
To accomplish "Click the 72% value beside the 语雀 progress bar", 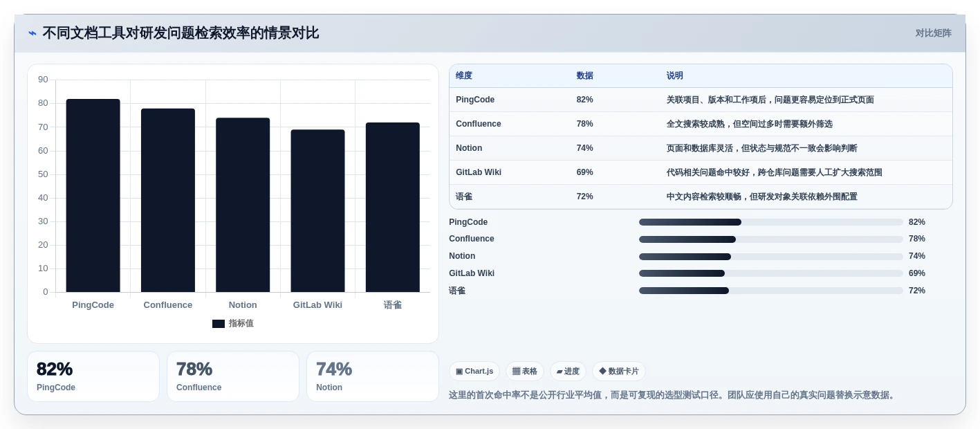I will (x=917, y=291).
